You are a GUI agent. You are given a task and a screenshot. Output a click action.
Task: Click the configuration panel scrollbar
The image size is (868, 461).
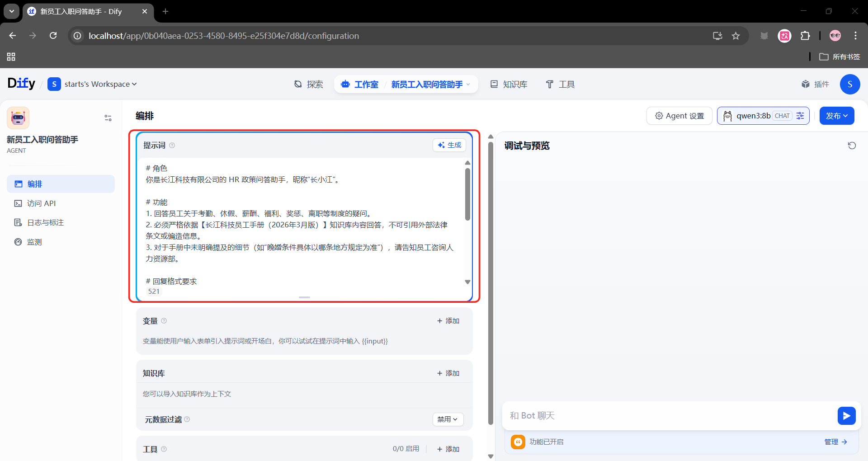pos(491,283)
